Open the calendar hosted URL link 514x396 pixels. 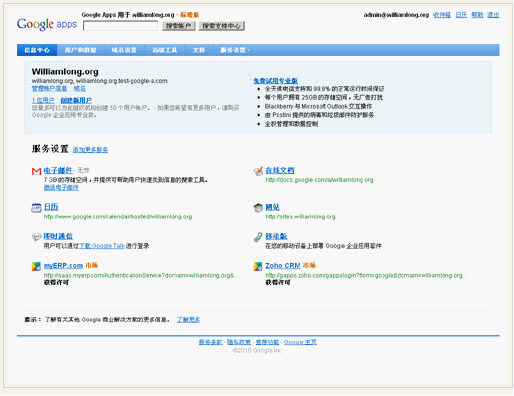click(x=118, y=217)
